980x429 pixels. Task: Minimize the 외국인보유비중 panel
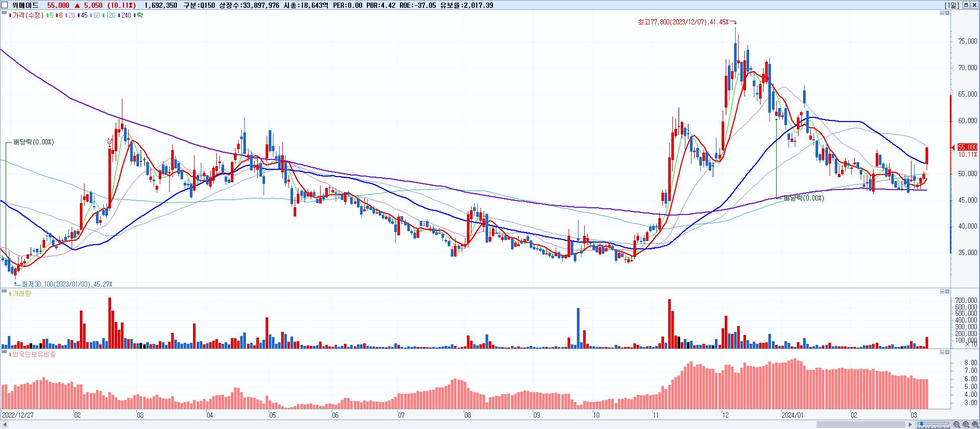point(942,352)
